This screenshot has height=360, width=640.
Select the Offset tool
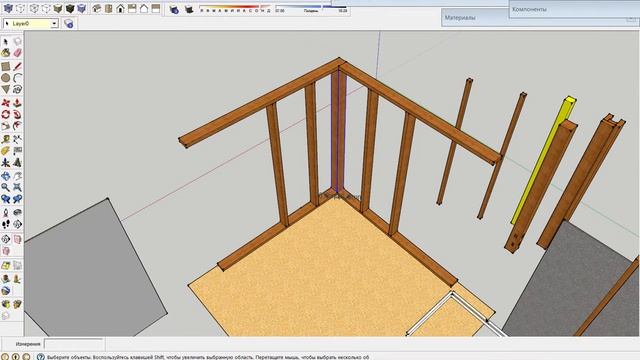[x=17, y=126]
